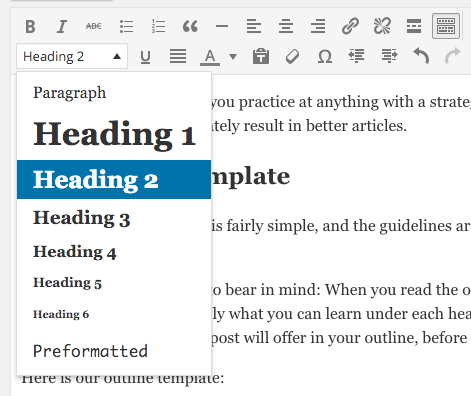Open the Heading 2 format dropdown

(72, 56)
